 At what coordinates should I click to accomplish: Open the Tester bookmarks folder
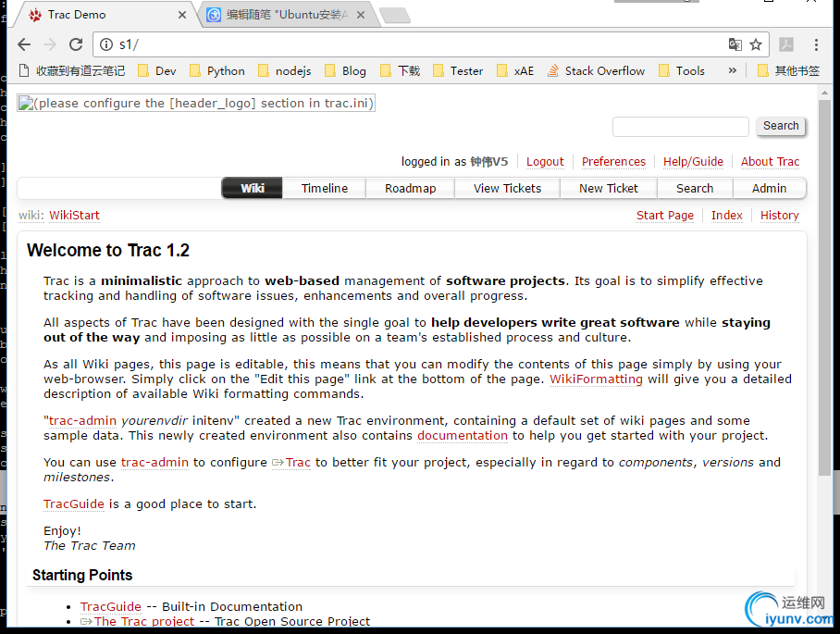458,70
